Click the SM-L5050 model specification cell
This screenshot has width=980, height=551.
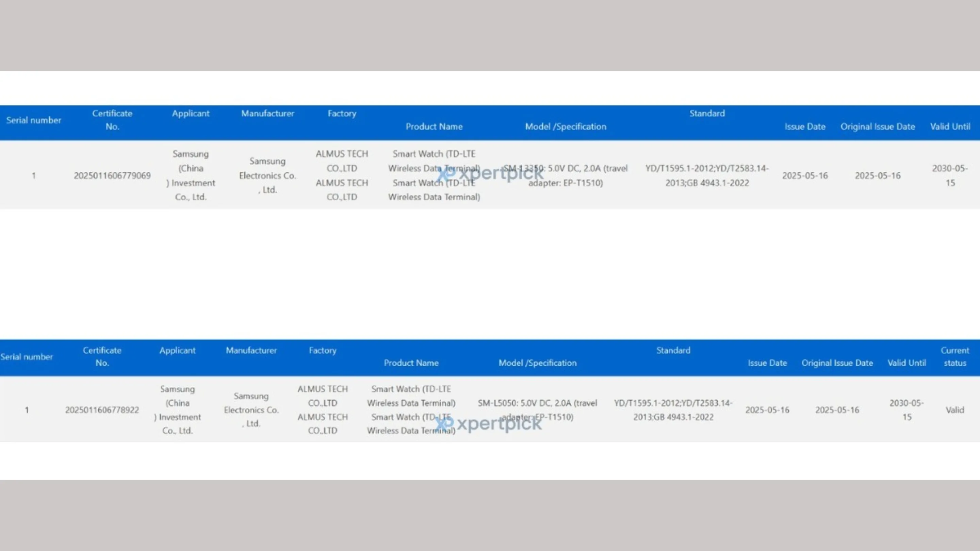[538, 410]
